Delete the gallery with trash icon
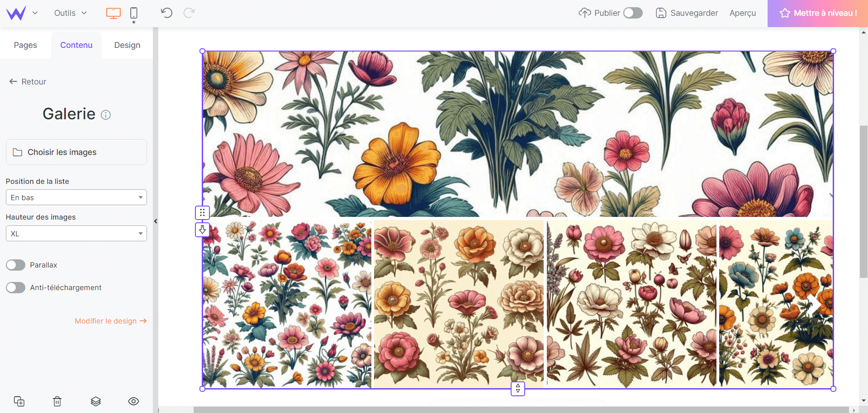Screen dimensions: 868x413 point(57,401)
